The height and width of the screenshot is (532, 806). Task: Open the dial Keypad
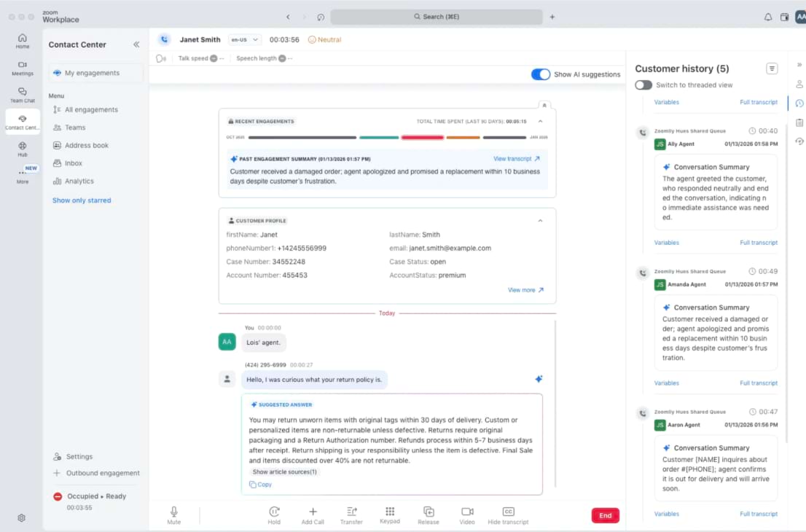(x=390, y=514)
